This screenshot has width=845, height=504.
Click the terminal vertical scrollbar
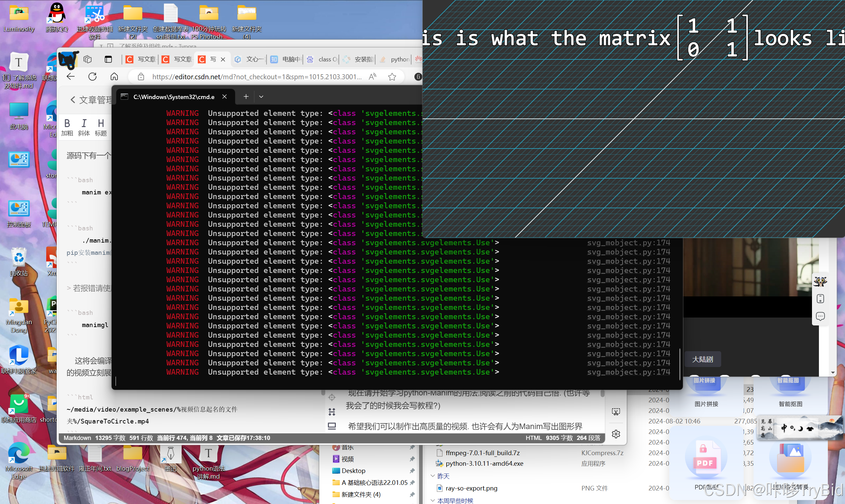[680, 364]
